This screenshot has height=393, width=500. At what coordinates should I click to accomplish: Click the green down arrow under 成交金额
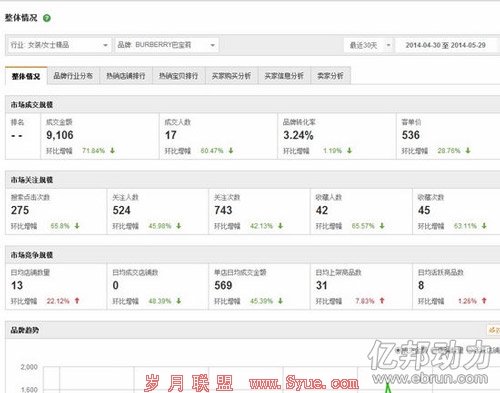pos(112,151)
